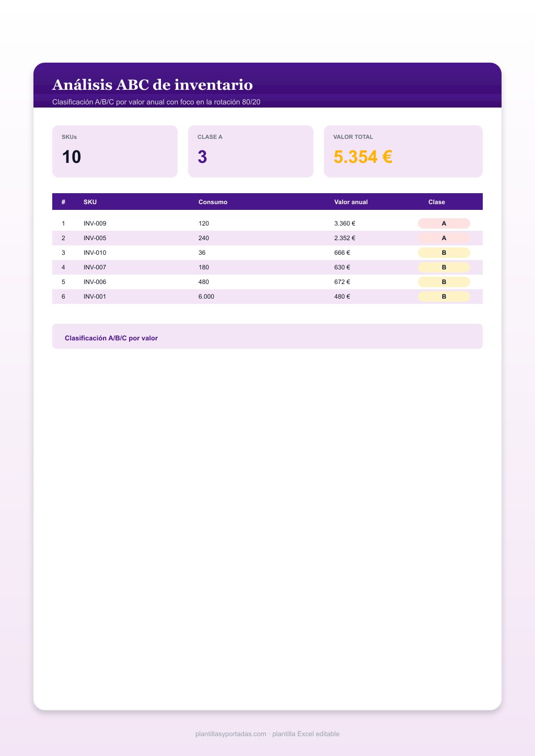Click the SKUs card value 10

[x=72, y=157]
